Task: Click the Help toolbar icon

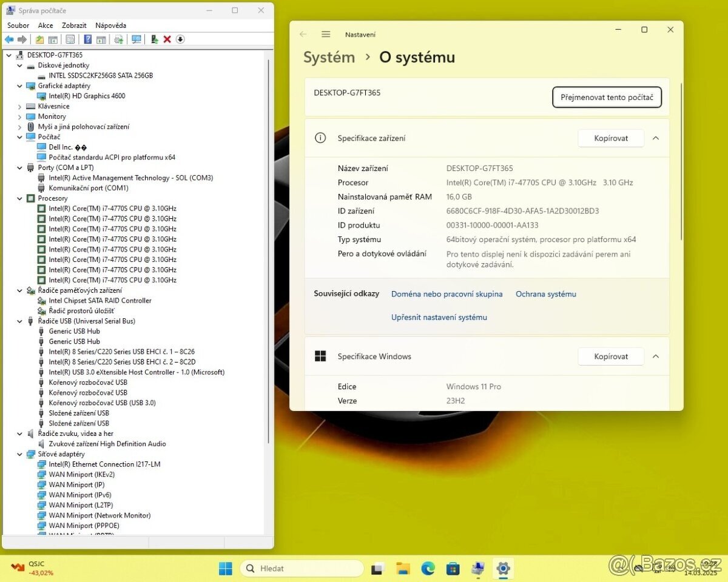Action: pyautogui.click(x=88, y=39)
